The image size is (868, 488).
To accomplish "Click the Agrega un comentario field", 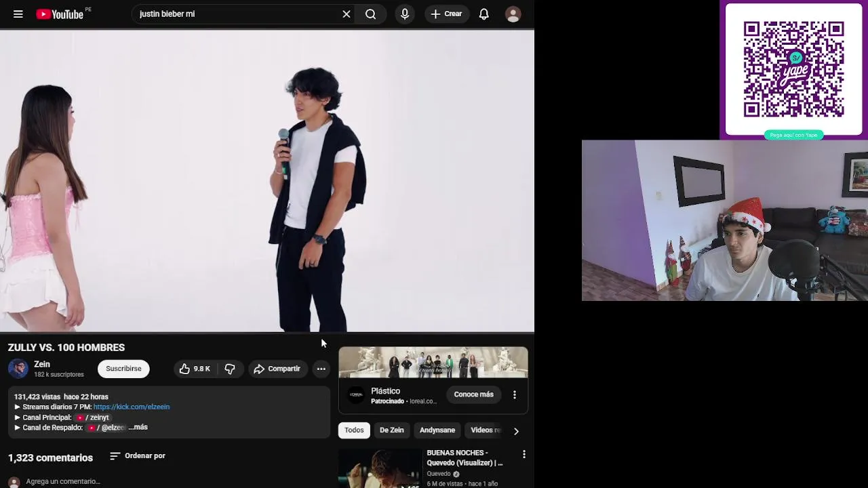I will 63,481.
